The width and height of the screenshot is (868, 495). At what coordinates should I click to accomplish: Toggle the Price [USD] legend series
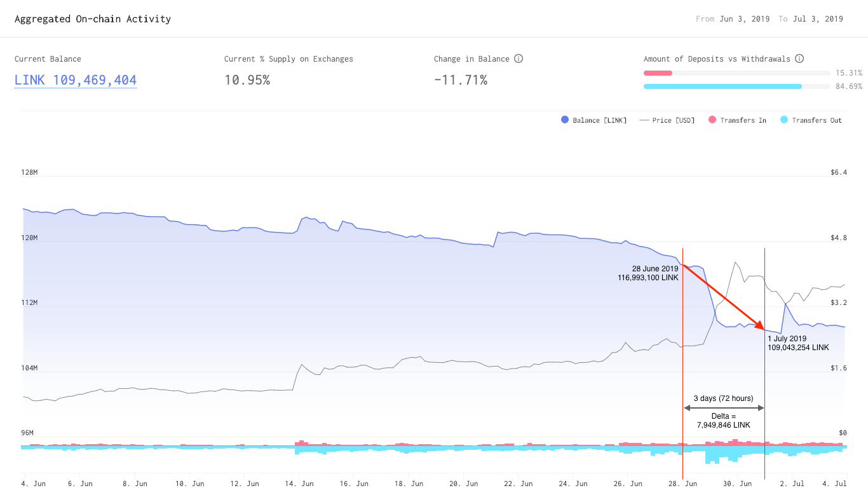click(667, 120)
